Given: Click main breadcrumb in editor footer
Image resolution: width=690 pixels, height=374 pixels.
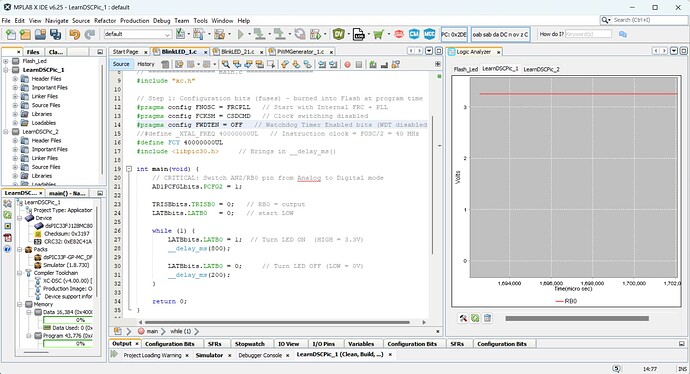Looking at the screenshot, I should click(x=152, y=331).
